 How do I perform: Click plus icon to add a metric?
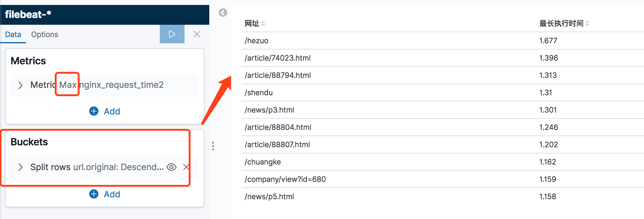click(x=94, y=111)
